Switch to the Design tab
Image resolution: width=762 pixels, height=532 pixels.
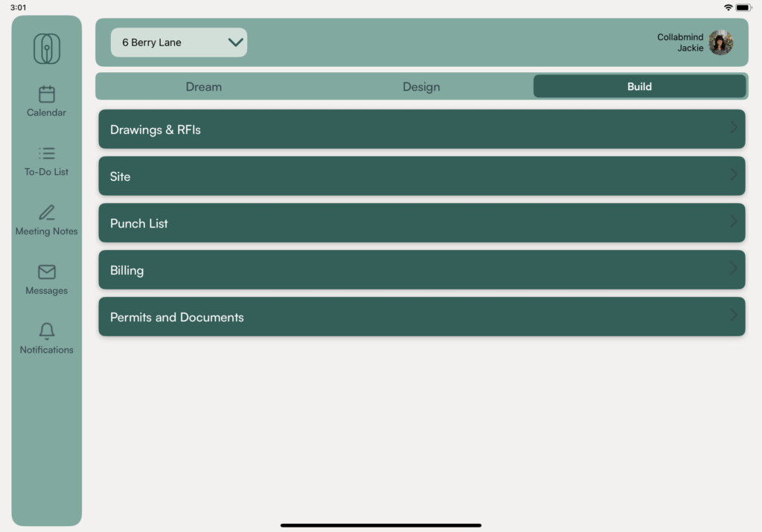pyautogui.click(x=421, y=86)
